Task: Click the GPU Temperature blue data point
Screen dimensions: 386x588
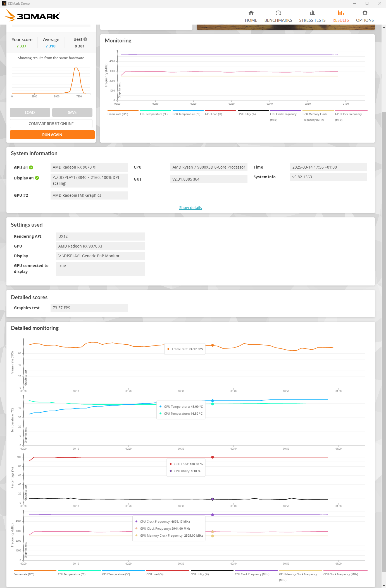Action: click(213, 400)
